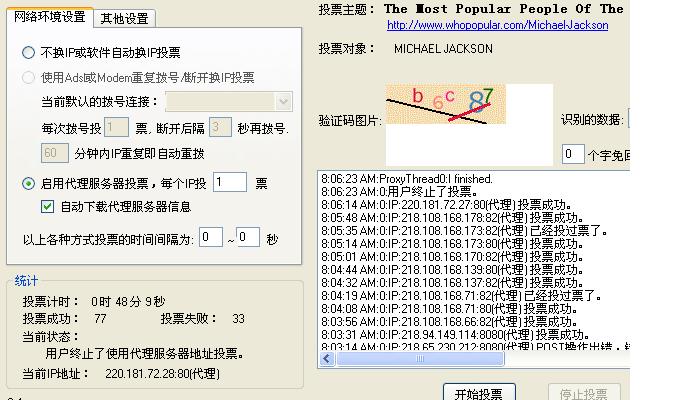Click the 60 分钟内IP重复 minutes field

coord(55,153)
